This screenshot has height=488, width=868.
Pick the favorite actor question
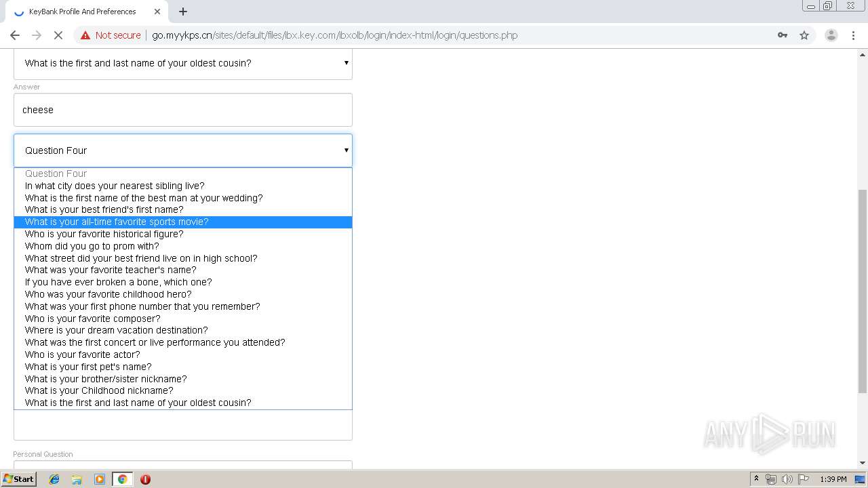[x=183, y=354]
